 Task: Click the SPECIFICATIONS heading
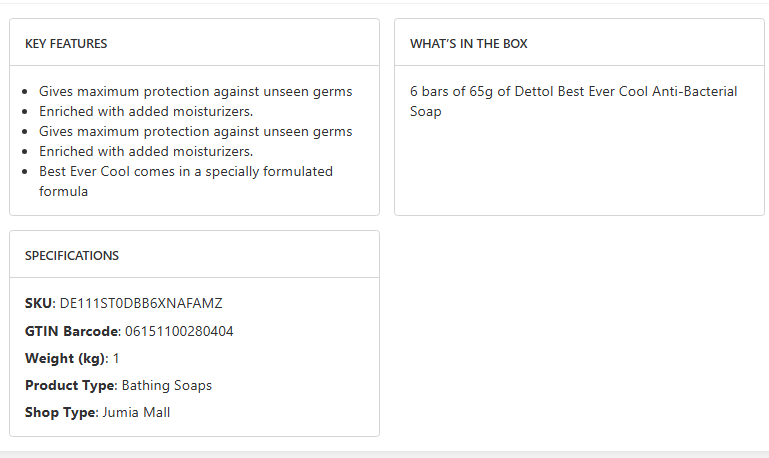72,256
